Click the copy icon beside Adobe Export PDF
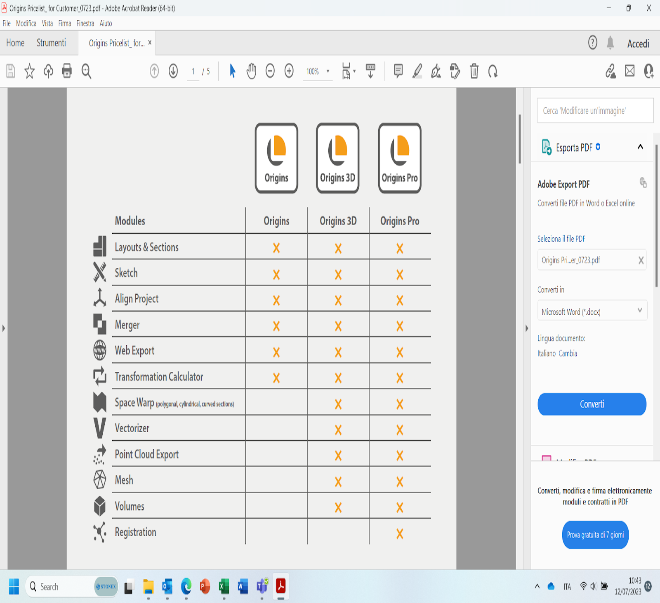The height and width of the screenshot is (603, 660). point(643,183)
